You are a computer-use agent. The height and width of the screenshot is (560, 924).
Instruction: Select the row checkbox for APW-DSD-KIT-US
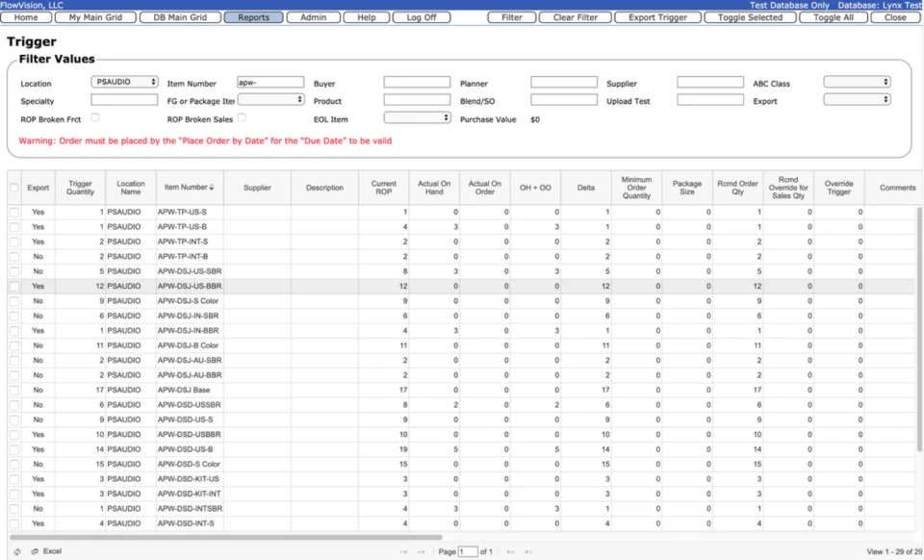pyautogui.click(x=14, y=479)
